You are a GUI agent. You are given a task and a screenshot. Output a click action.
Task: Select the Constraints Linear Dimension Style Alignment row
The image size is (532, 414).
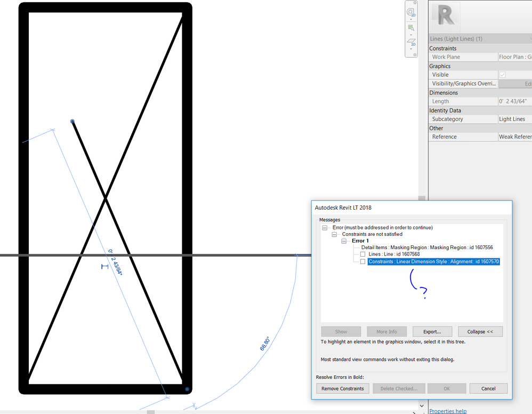(x=433, y=261)
